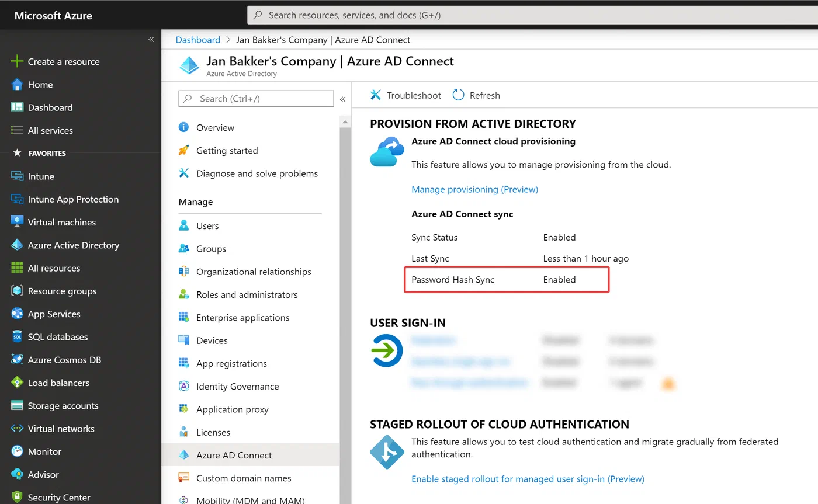Collapse the left Azure sidebar
Image resolution: width=818 pixels, height=504 pixels.
pyautogui.click(x=151, y=40)
